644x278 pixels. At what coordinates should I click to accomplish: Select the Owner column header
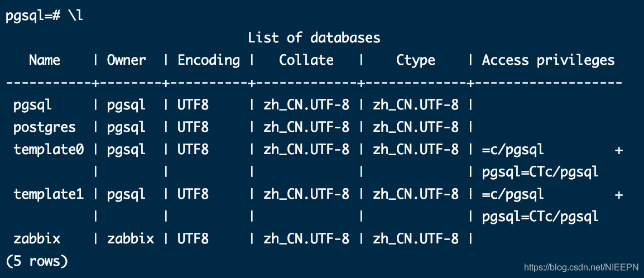126,60
